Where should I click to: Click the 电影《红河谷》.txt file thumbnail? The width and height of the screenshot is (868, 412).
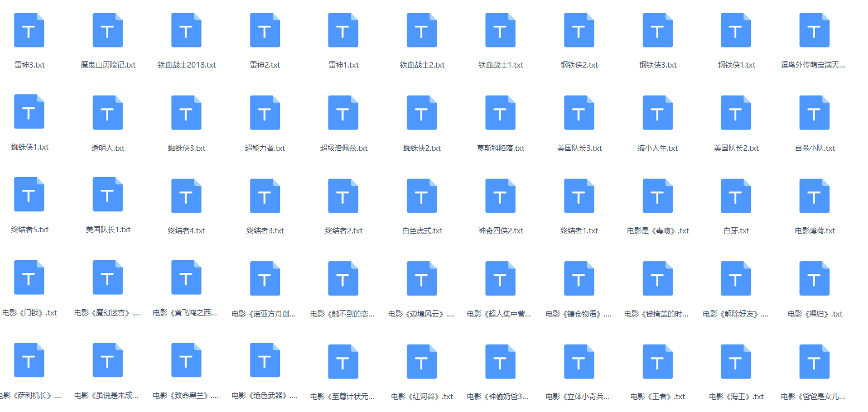point(422,361)
